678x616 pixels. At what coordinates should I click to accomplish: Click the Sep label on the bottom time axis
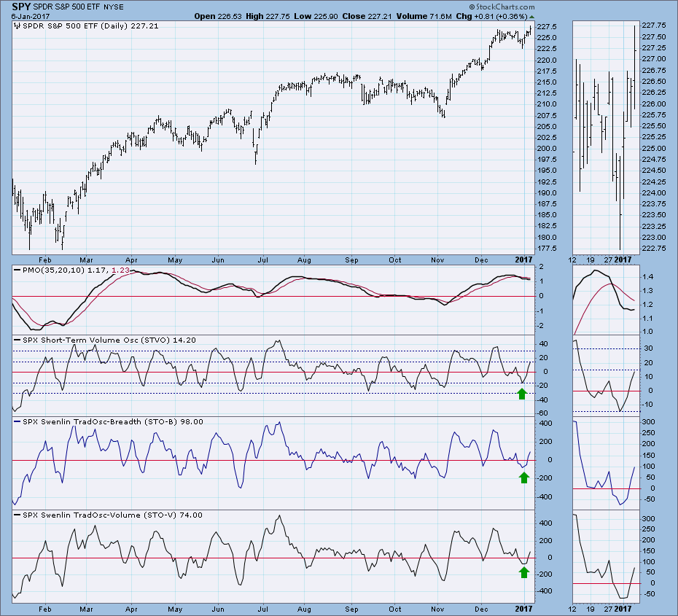[x=351, y=609]
